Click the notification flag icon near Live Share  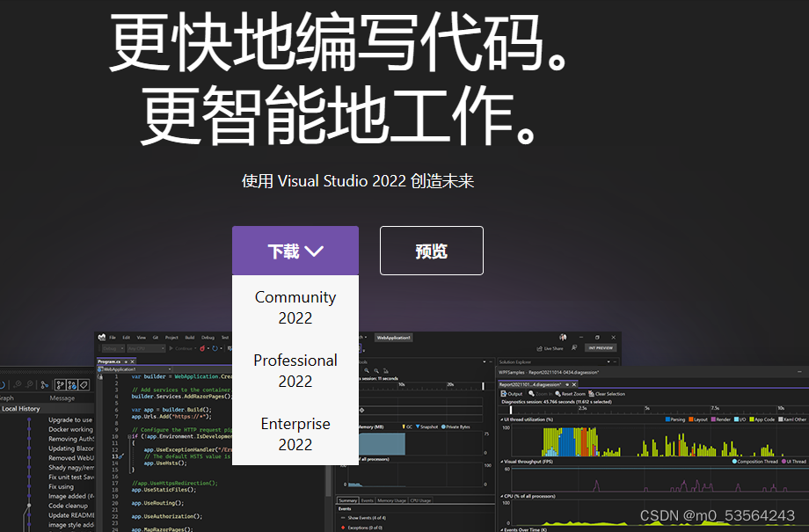tap(573, 347)
